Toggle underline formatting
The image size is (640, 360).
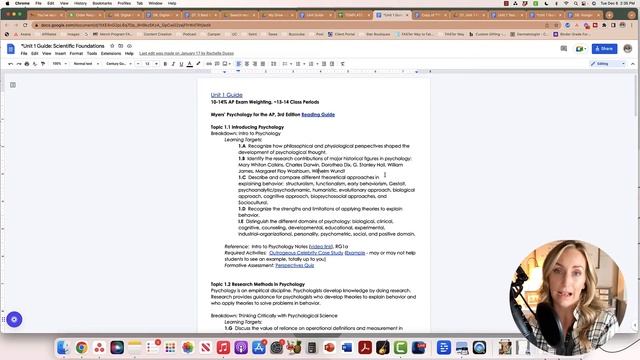(x=182, y=64)
